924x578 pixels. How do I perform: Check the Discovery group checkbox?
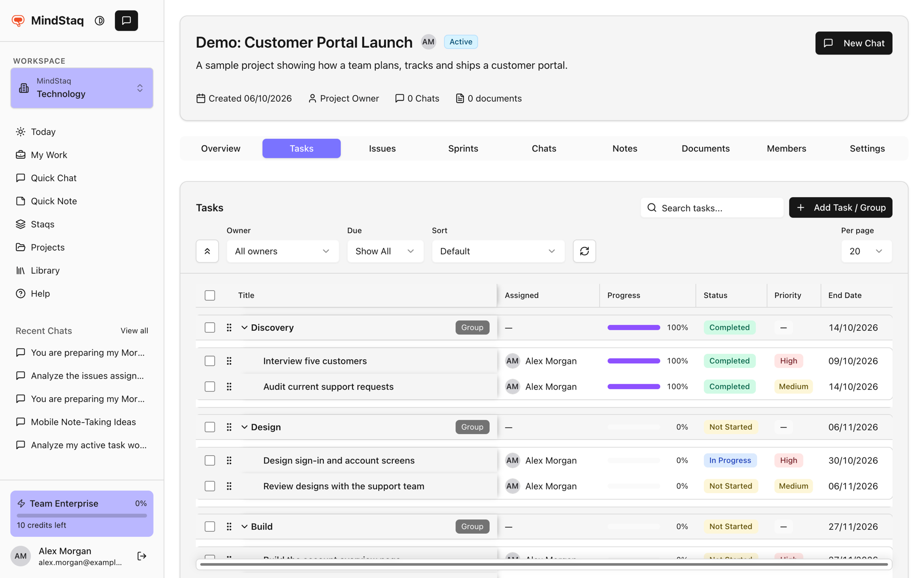(210, 327)
